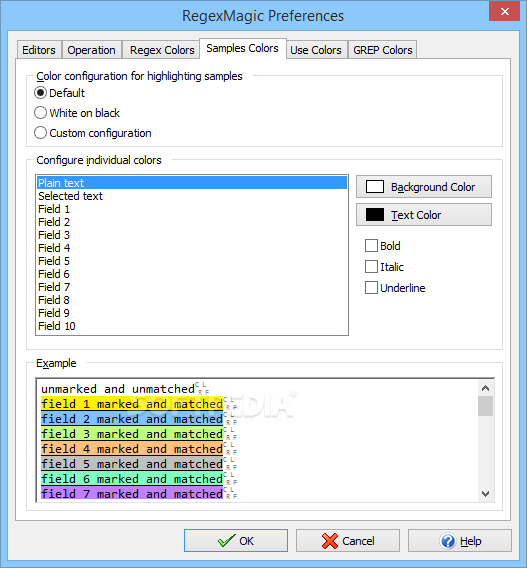Open the Help button
527x568 pixels.
pos(460,540)
